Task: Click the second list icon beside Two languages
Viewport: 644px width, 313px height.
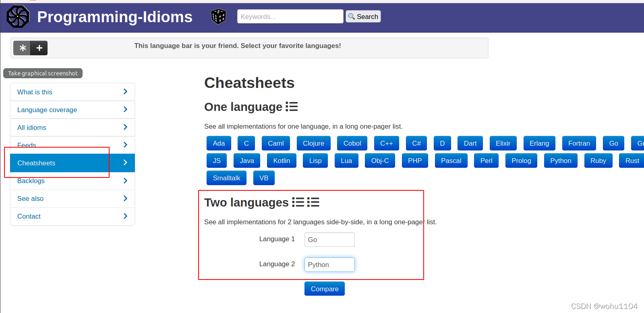Action: tap(313, 202)
